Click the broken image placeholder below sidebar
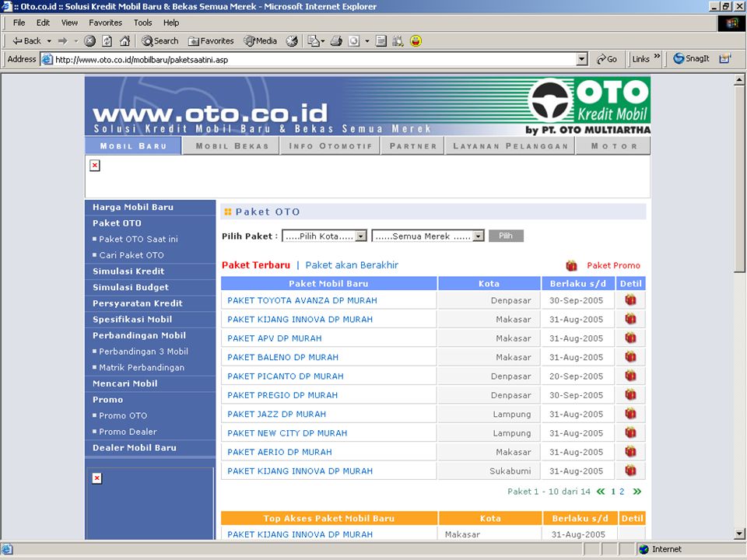The height and width of the screenshot is (560, 747). tap(97, 478)
